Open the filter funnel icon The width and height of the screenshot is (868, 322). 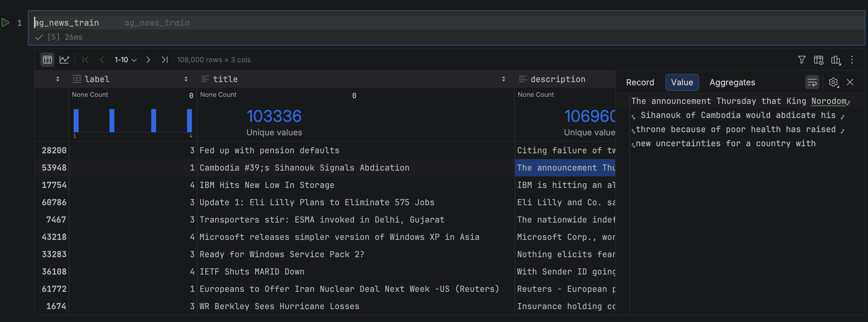[x=802, y=60]
